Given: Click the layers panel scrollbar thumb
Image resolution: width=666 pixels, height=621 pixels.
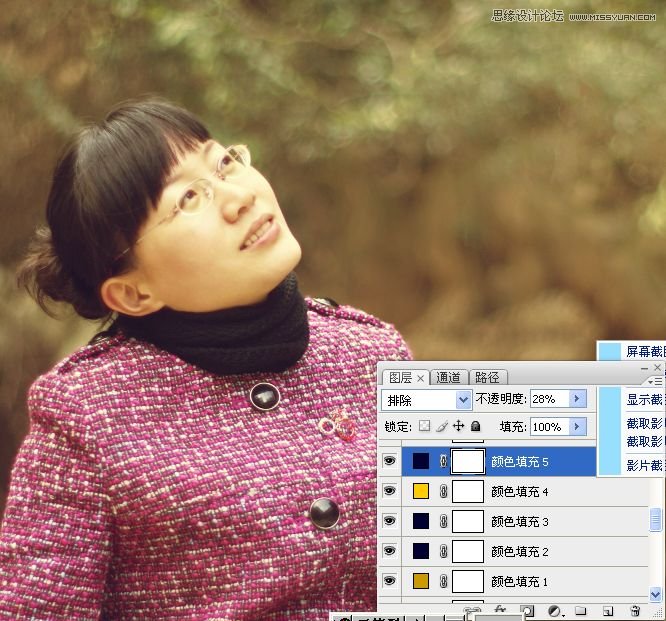Looking at the screenshot, I should [x=655, y=519].
